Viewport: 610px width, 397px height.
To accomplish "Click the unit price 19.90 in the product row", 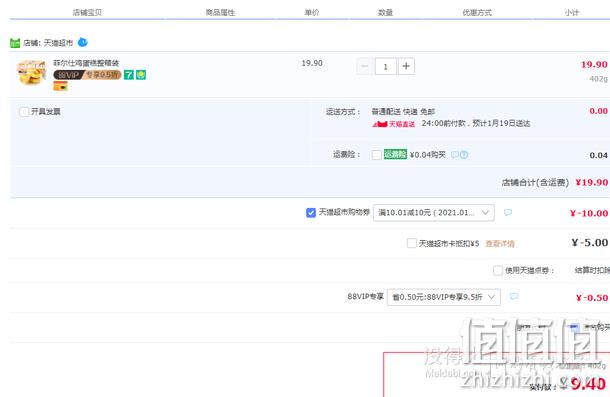I will coord(312,63).
